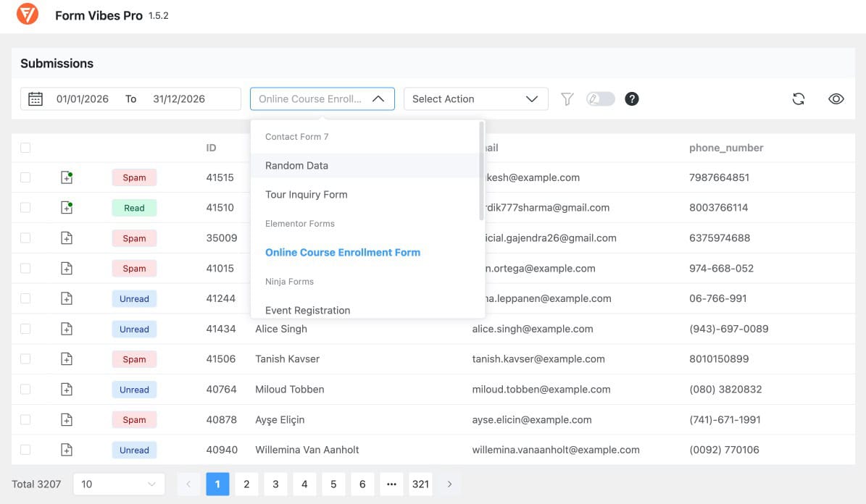
Task: View entry document icon for ID 35009
Action: coord(66,238)
